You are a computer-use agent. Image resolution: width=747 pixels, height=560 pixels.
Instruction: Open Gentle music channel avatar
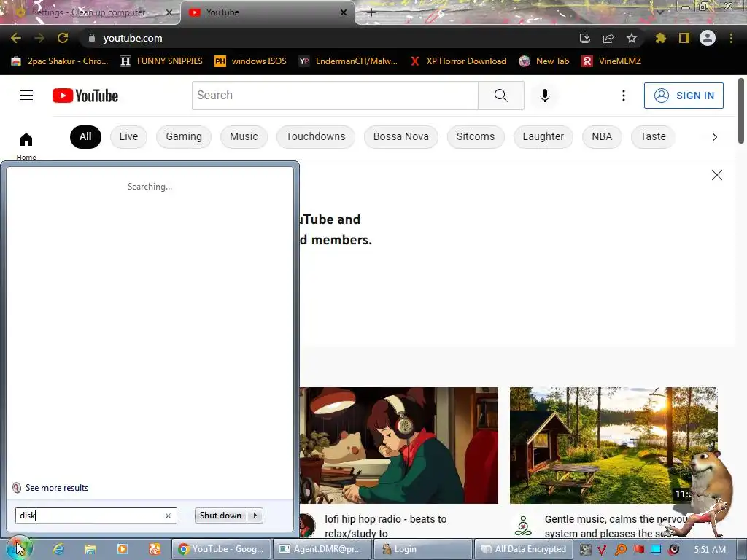click(x=523, y=526)
